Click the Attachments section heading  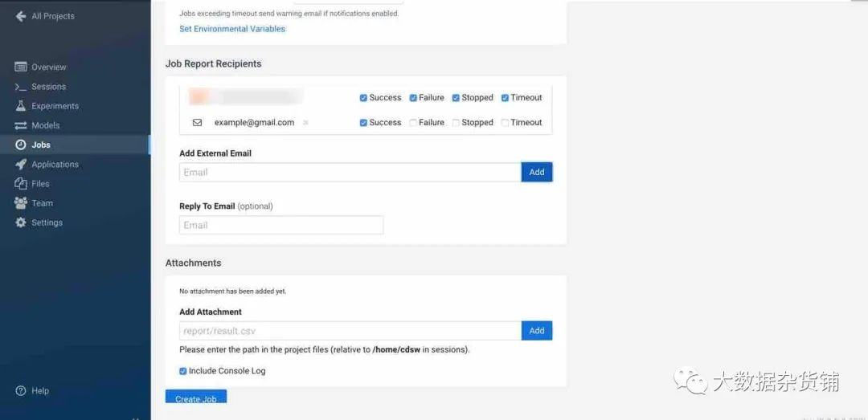[193, 263]
